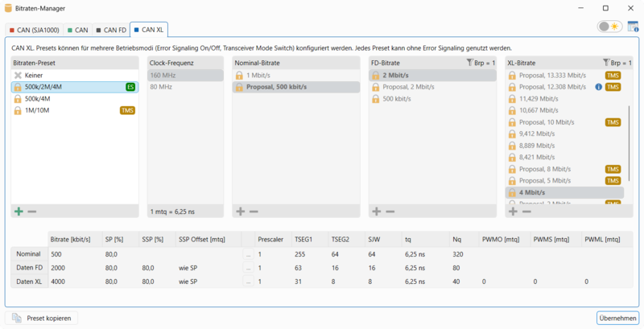The width and height of the screenshot is (644, 329).
Task: Click the Übernehmen button
Action: (x=617, y=318)
